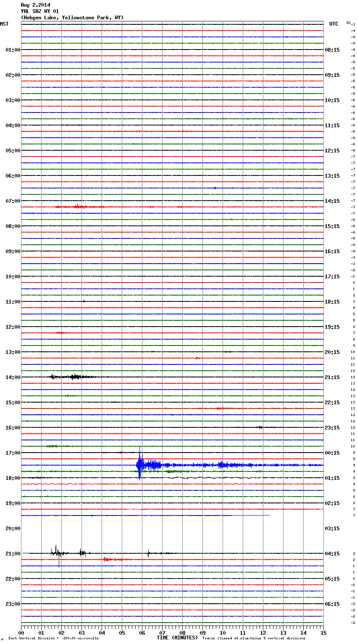
Task: Click the minute '03' x-axis label
Action: click(81, 633)
